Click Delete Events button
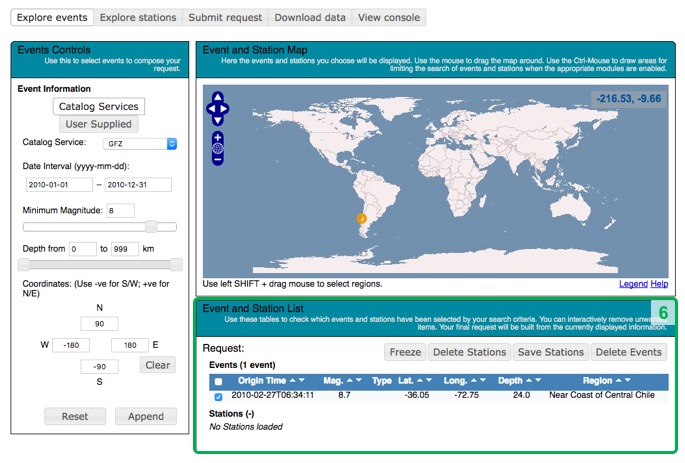 629,352
